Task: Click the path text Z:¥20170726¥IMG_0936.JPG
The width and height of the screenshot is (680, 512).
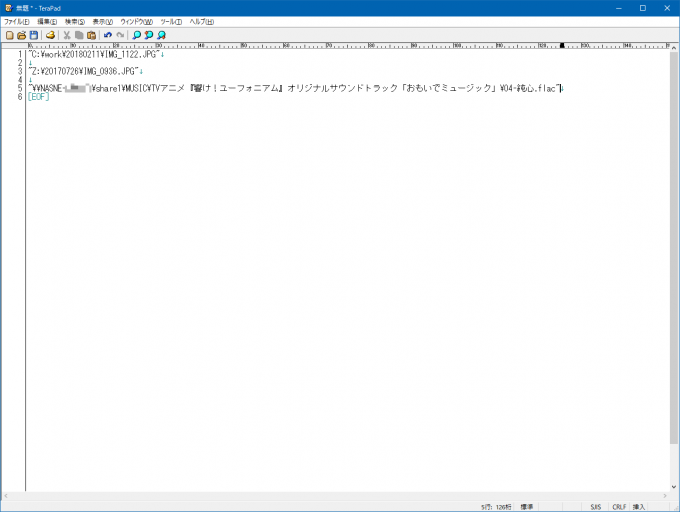Action: 84,71
